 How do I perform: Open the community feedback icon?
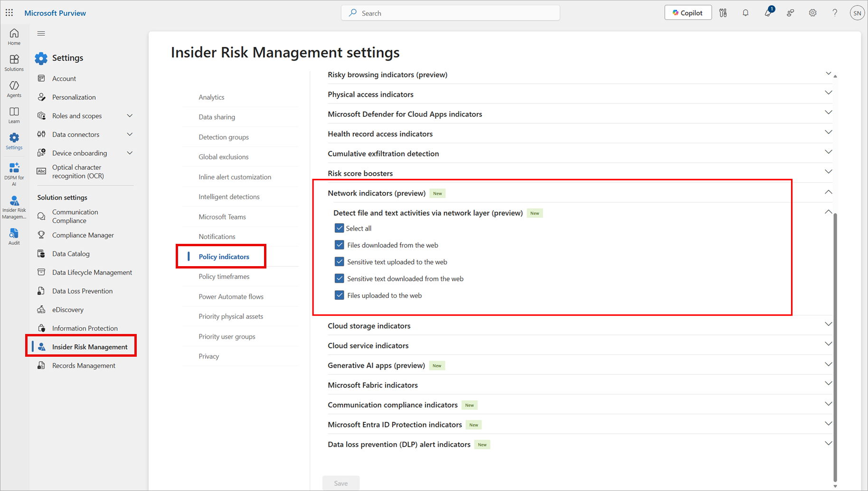791,13
